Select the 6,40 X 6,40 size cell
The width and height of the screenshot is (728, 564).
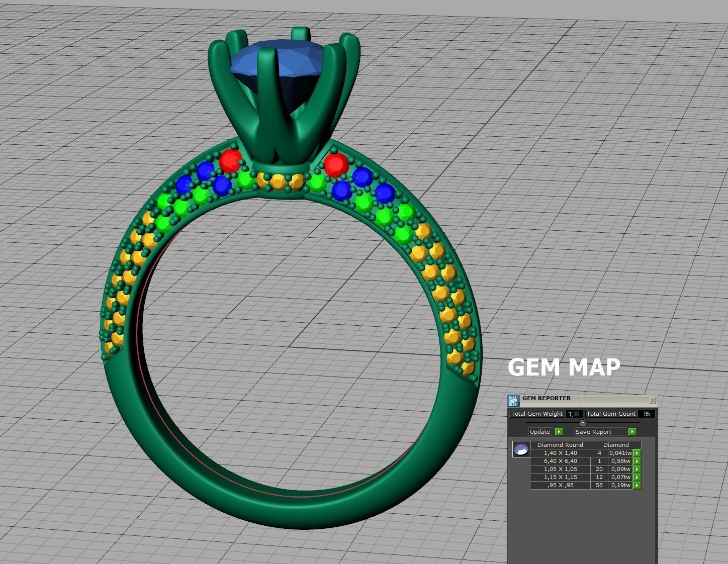[560, 461]
